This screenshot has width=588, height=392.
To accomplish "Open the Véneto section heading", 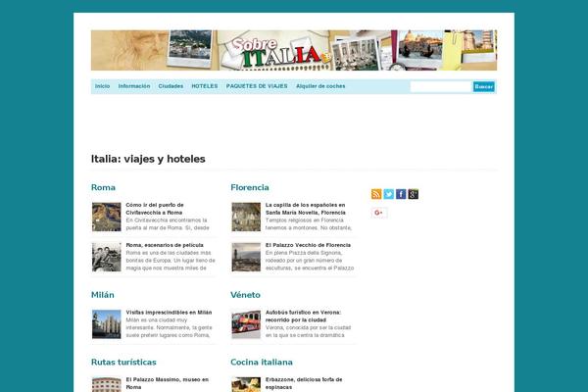I will 245,295.
